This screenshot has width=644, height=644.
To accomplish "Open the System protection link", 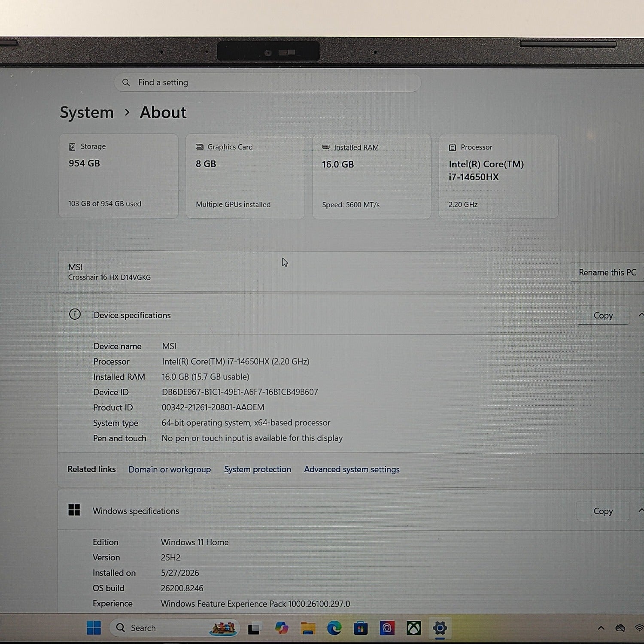I will (258, 469).
